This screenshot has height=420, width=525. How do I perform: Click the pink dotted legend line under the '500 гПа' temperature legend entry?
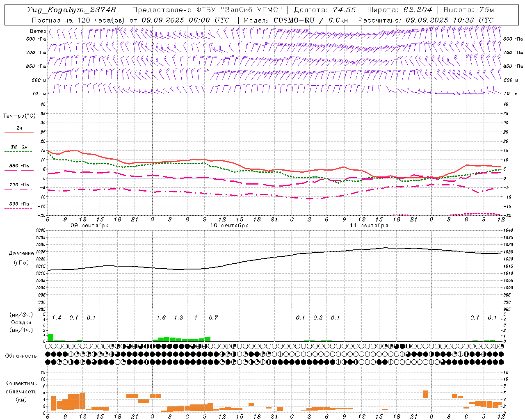(19, 209)
